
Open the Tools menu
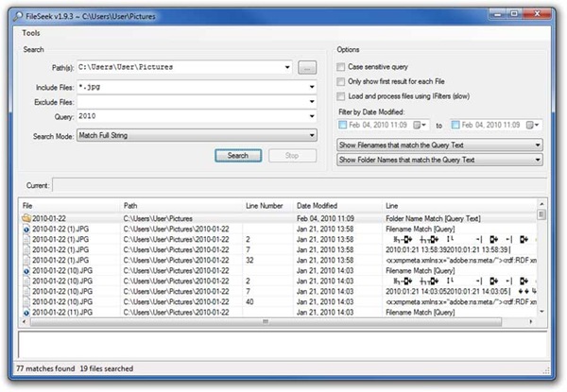tap(31, 33)
